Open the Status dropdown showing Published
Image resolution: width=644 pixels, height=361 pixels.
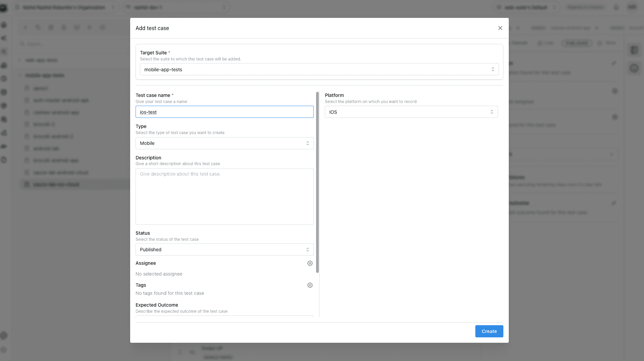tap(224, 250)
